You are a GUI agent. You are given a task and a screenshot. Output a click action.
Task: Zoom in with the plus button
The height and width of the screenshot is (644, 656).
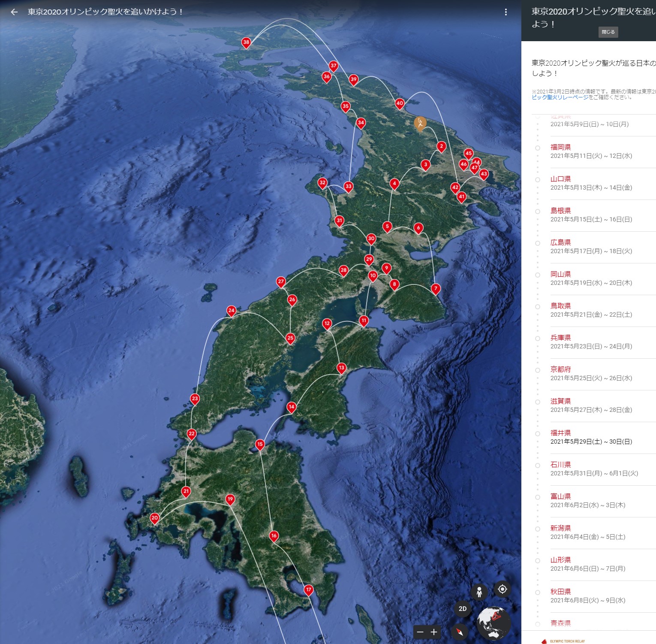tap(434, 632)
